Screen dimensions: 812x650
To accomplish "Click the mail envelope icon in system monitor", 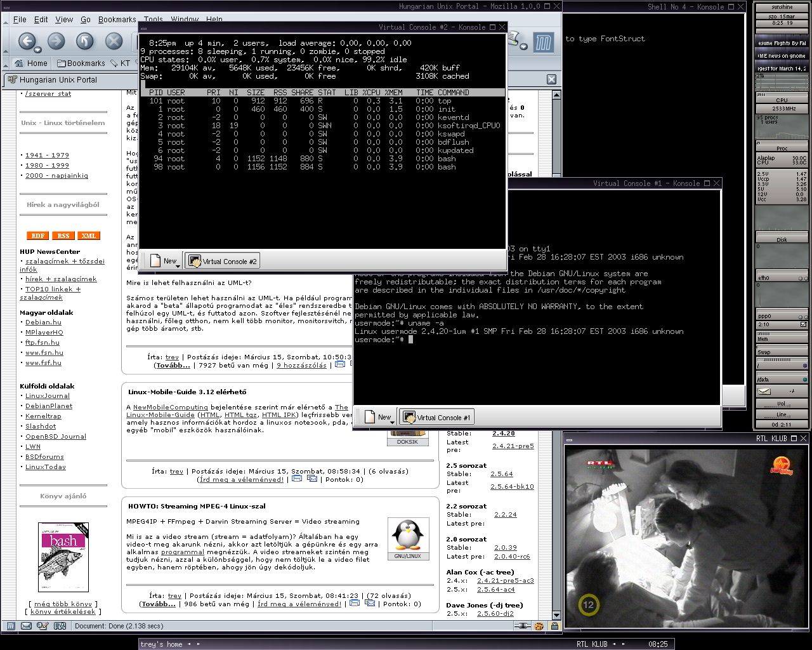I will 764,392.
